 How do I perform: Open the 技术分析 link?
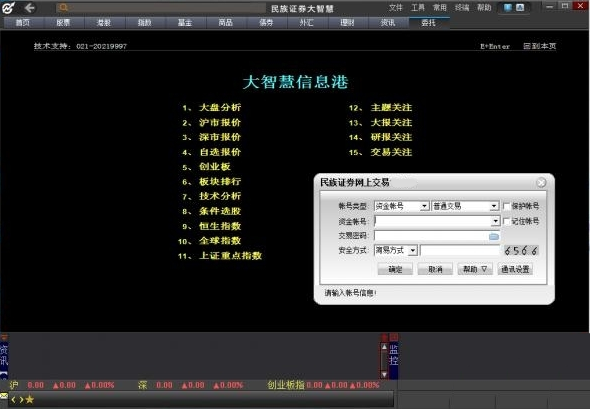[220, 196]
